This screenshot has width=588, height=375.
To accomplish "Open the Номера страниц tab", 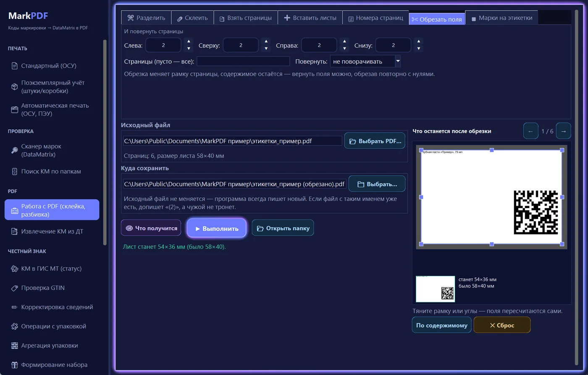I will [x=375, y=18].
